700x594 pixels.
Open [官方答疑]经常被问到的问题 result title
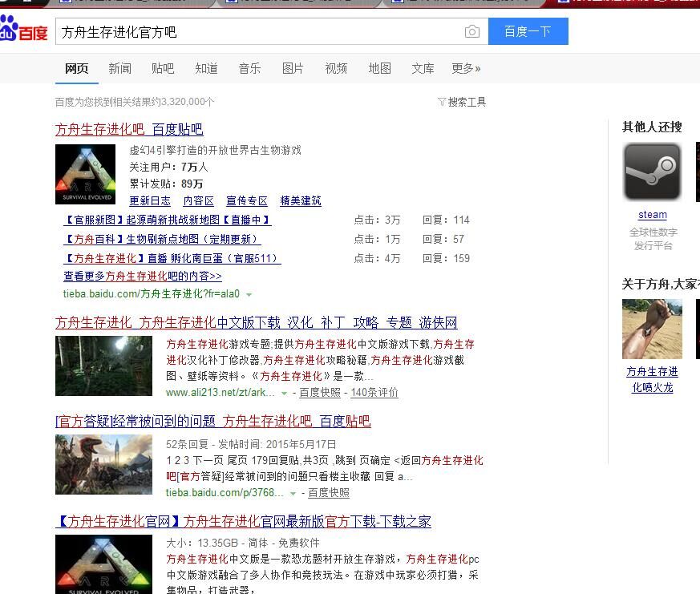pos(213,421)
